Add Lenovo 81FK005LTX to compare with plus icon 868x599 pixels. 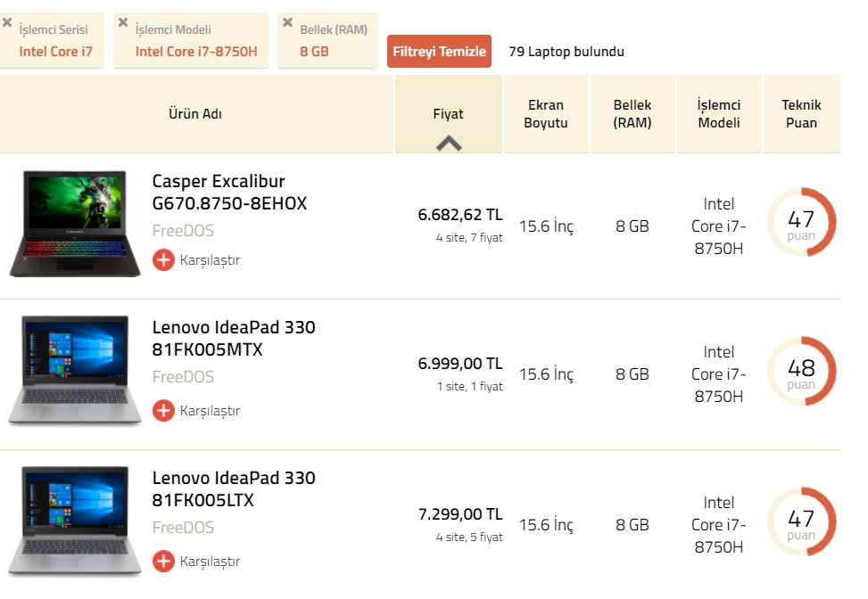163,561
